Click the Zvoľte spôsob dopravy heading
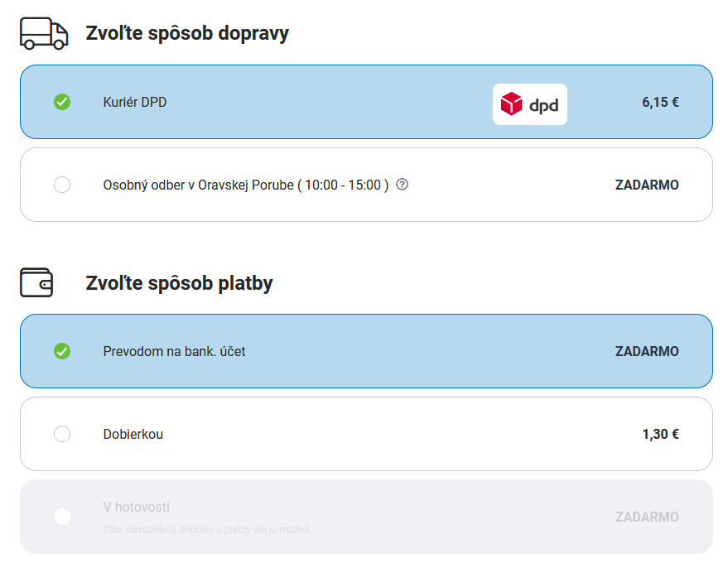The height and width of the screenshot is (568, 728). pos(187,34)
